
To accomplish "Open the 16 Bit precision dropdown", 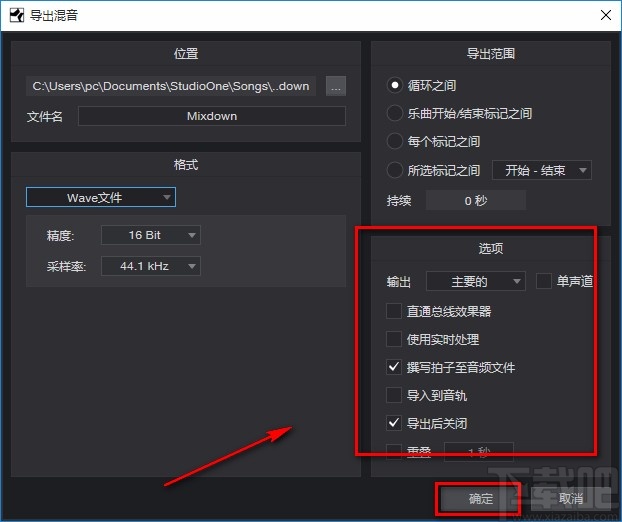I will [151, 235].
